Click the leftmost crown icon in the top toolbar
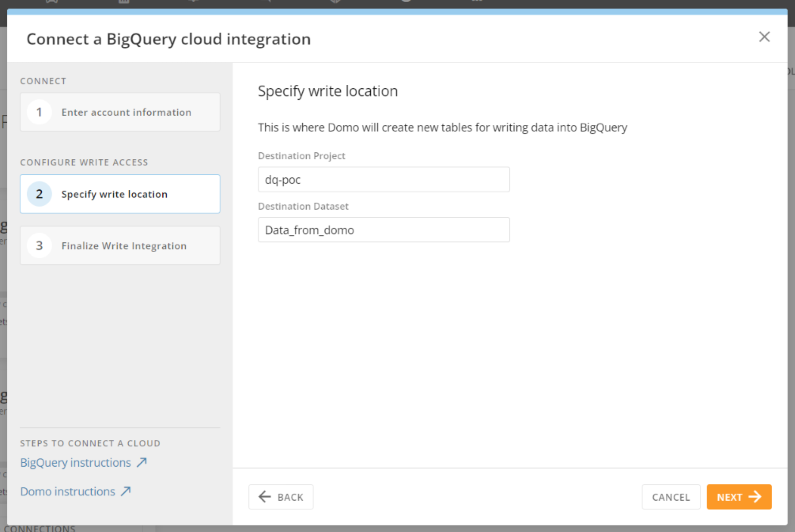 (52, 2)
